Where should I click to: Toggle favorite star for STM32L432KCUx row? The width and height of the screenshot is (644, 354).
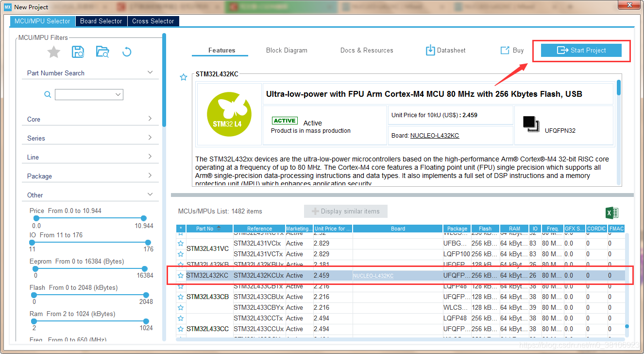click(x=181, y=276)
